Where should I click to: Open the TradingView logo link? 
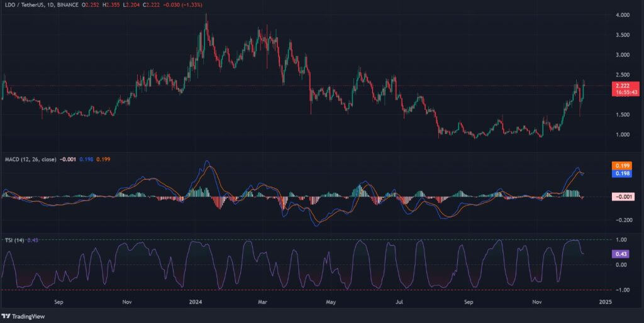coord(23,317)
